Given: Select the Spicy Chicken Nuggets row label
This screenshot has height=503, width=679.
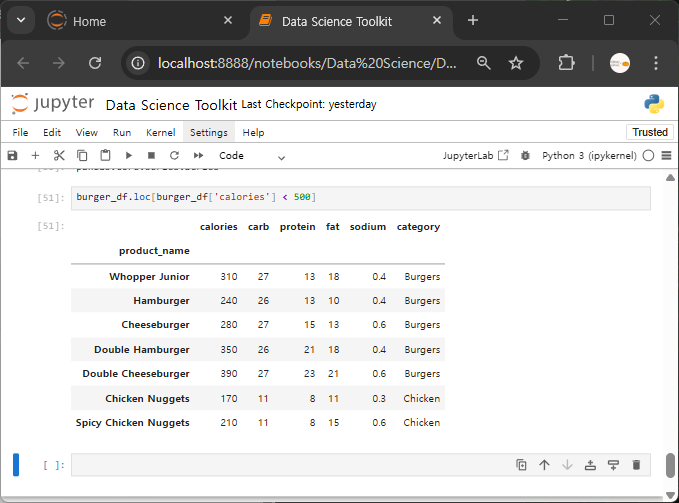Looking at the screenshot, I should click(133, 423).
